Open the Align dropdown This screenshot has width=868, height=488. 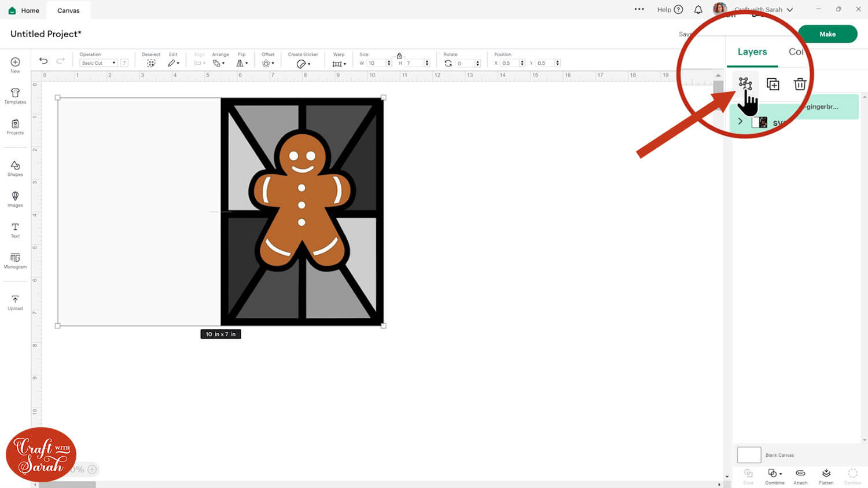(x=200, y=63)
